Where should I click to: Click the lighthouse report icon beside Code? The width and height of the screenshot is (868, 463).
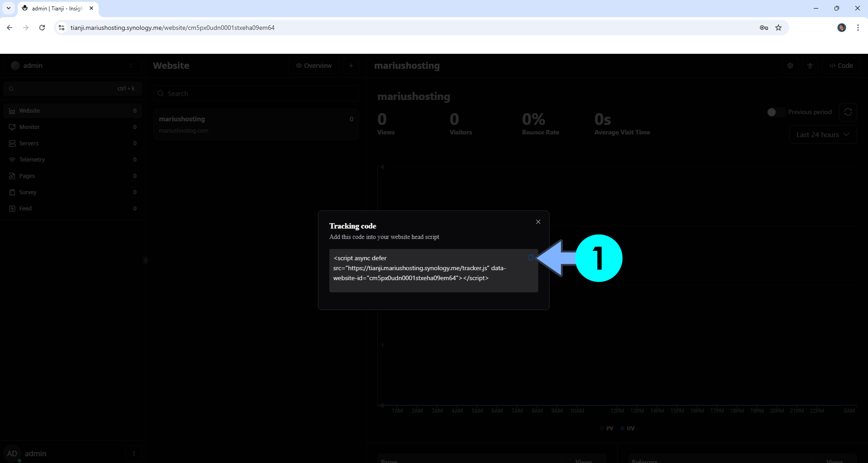click(x=810, y=66)
